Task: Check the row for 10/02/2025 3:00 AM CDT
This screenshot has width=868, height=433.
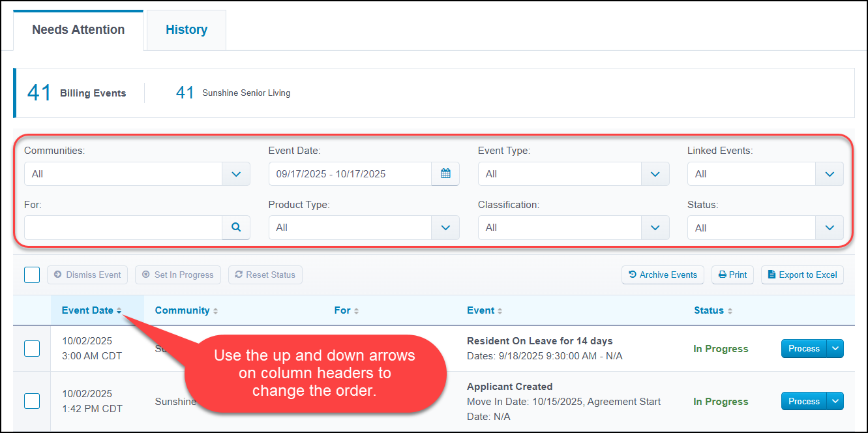Action: click(x=32, y=349)
